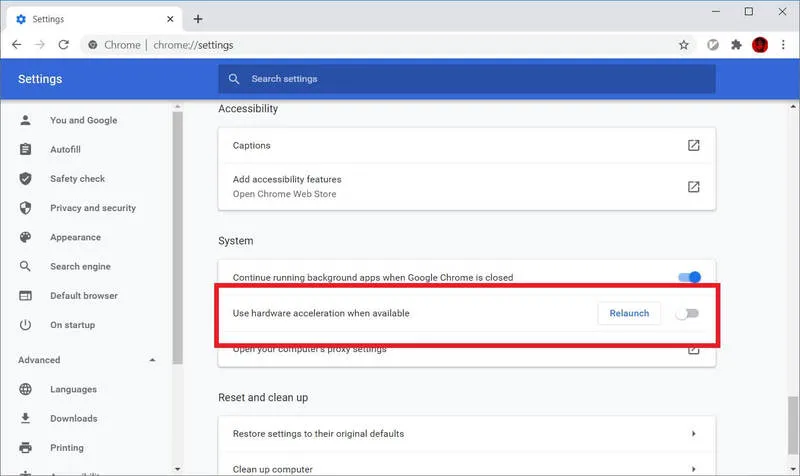Click the back navigation arrow
The width and height of the screenshot is (800, 476).
[x=16, y=45]
